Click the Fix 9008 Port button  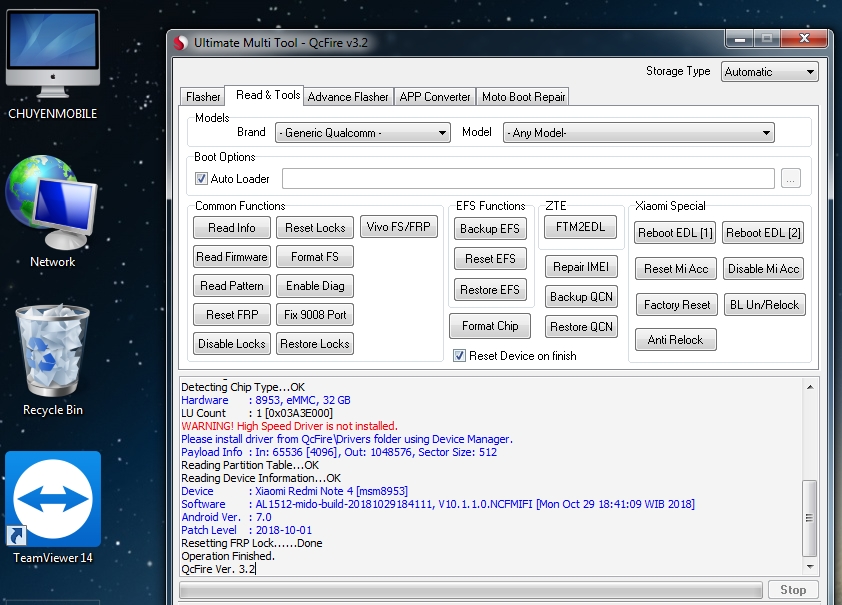coord(315,315)
